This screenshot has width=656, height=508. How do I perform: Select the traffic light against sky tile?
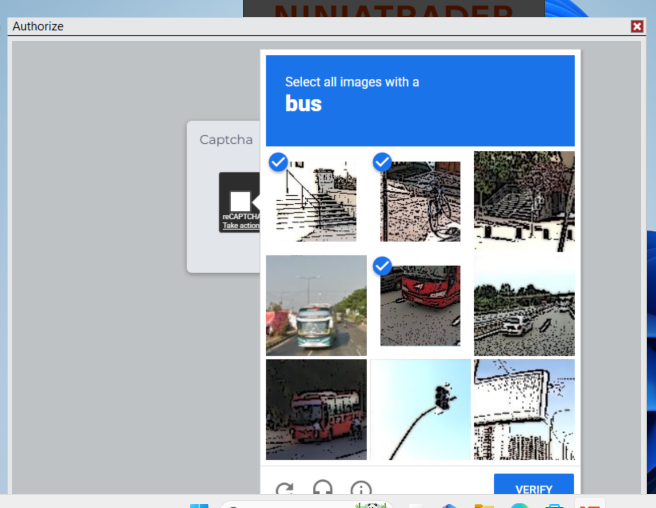(420, 409)
